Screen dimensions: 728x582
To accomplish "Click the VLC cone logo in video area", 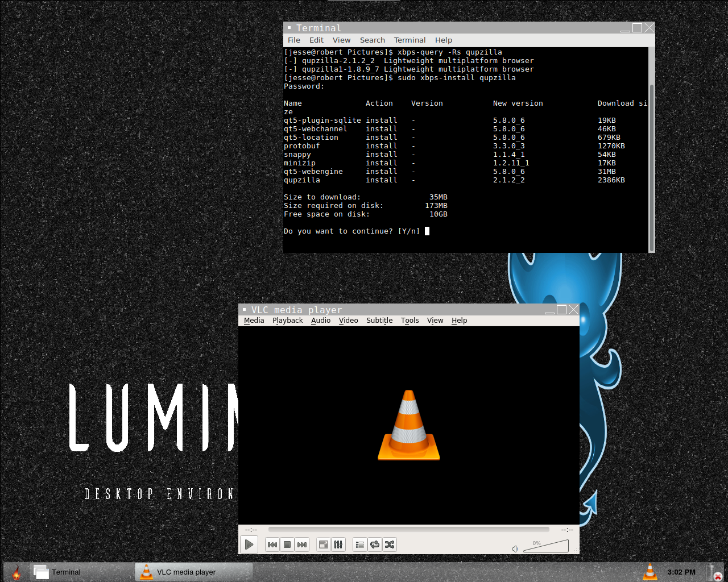I will pos(409,425).
